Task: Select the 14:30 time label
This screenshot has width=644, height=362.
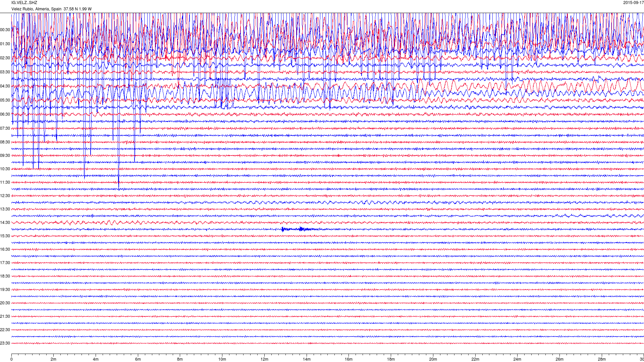Action: click(x=5, y=223)
